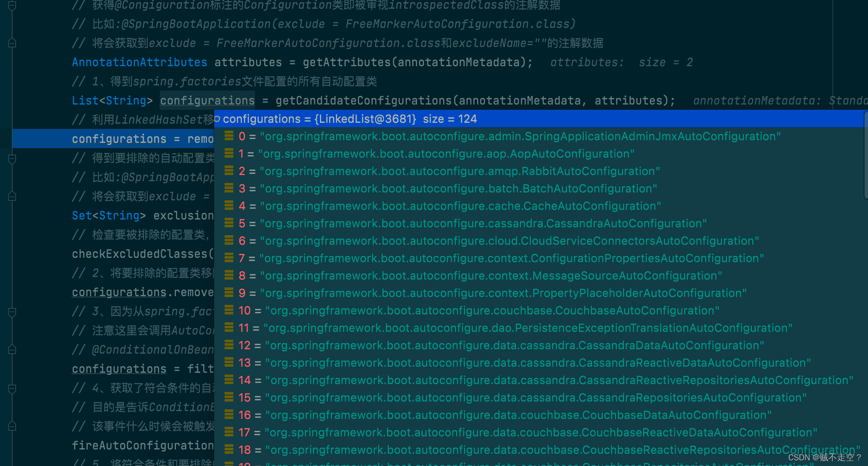Click the gutter fold marker beside the '// 将会获取到exclude = FreeMarkerAutoConfiguration' comment
Screen dimensions: 868x466
[12, 43]
